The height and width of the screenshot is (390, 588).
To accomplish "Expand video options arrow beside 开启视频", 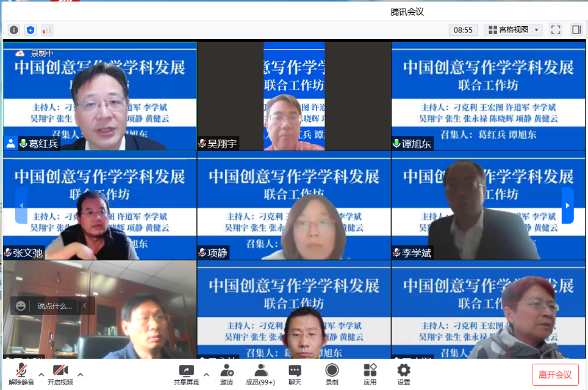I will (x=80, y=374).
